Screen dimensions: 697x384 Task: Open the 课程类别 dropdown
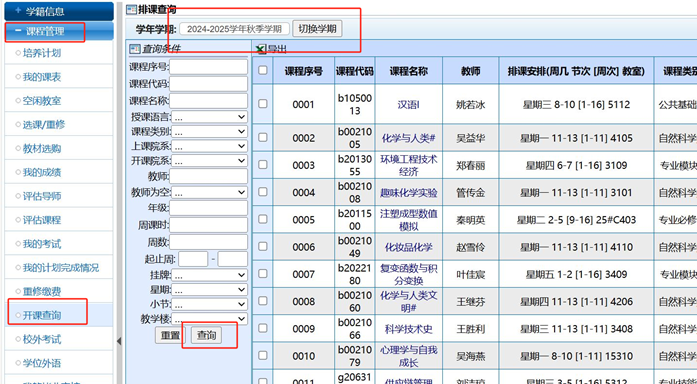click(x=209, y=132)
